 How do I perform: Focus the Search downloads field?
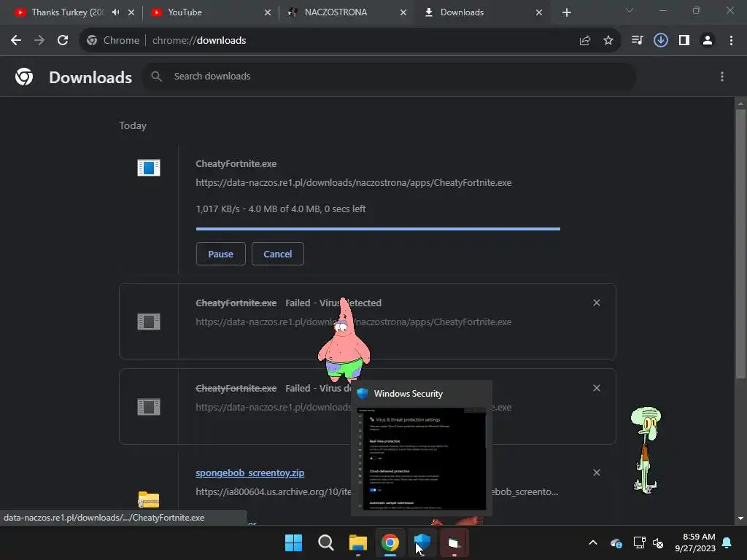coord(390,76)
